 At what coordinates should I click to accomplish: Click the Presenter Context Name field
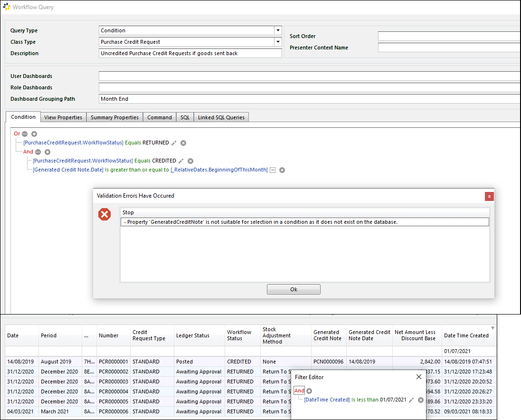[x=449, y=48]
